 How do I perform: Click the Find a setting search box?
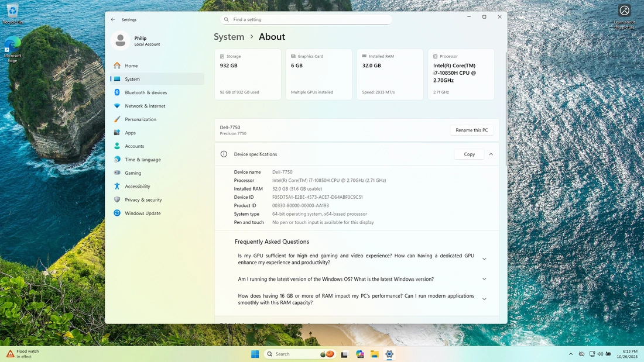point(306,19)
